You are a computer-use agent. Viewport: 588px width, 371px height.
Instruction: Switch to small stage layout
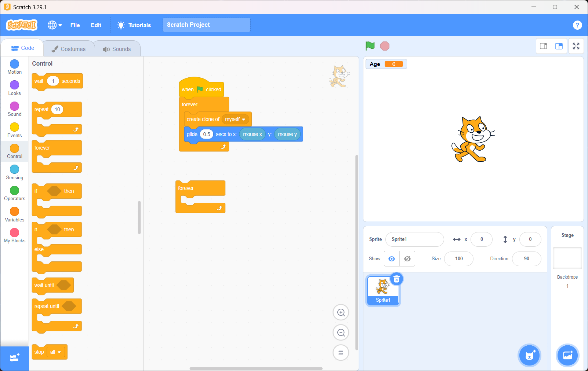tap(543, 46)
